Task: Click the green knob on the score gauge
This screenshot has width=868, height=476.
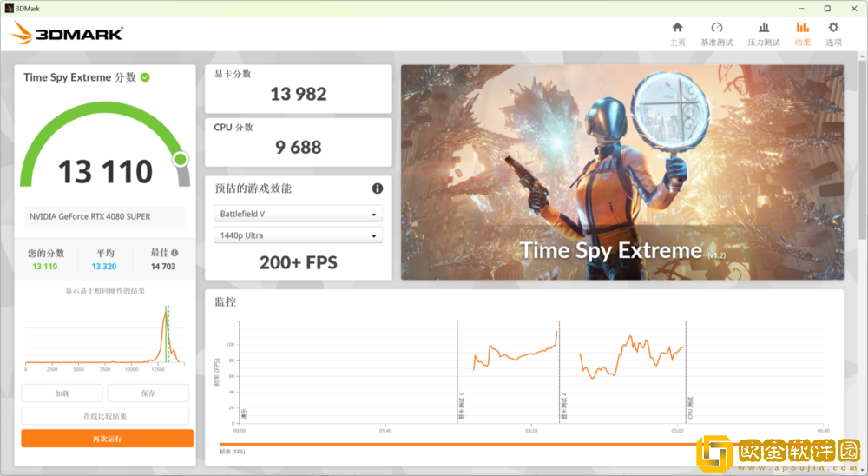Action: pos(181,159)
